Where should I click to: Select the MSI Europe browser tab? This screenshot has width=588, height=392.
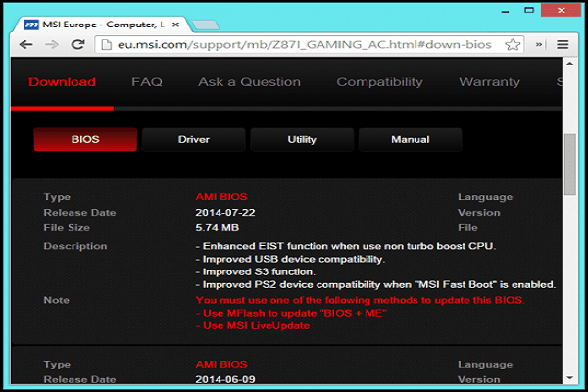(x=103, y=24)
